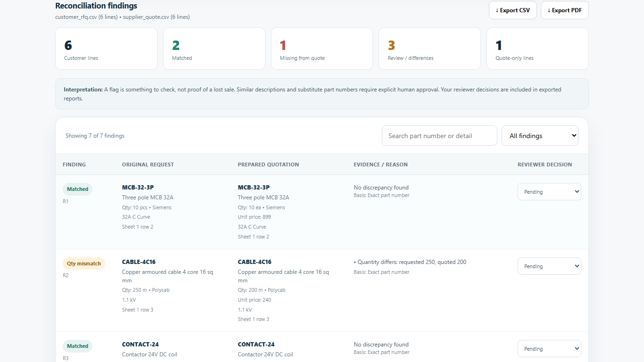Click the Export PDF button
This screenshot has width=644, height=362.
point(564,10)
